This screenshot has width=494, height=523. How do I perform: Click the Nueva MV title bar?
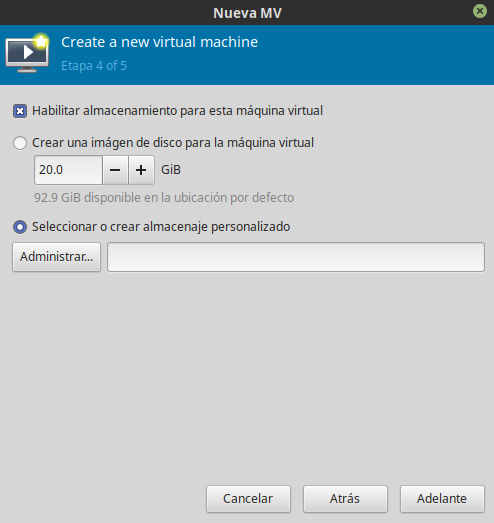coord(247,13)
